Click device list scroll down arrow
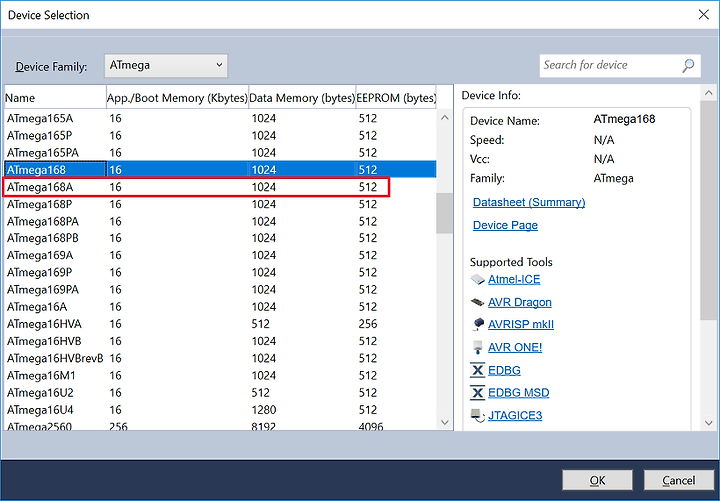720x501 pixels. point(444,422)
